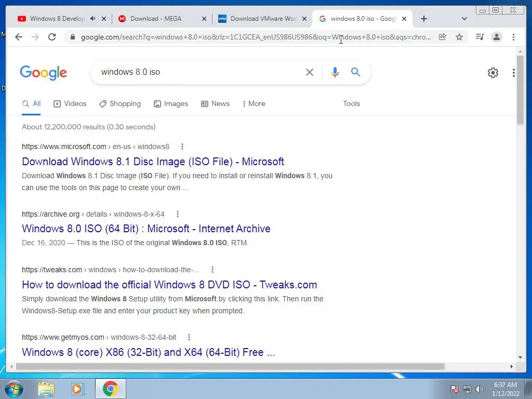Select the Videos search filter

[x=70, y=104]
